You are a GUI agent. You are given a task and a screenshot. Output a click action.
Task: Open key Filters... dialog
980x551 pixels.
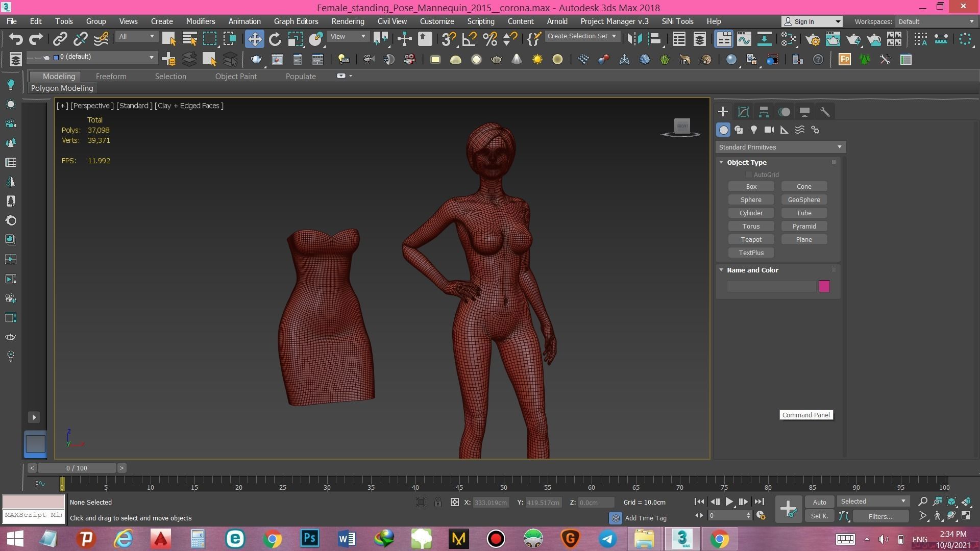click(x=880, y=516)
